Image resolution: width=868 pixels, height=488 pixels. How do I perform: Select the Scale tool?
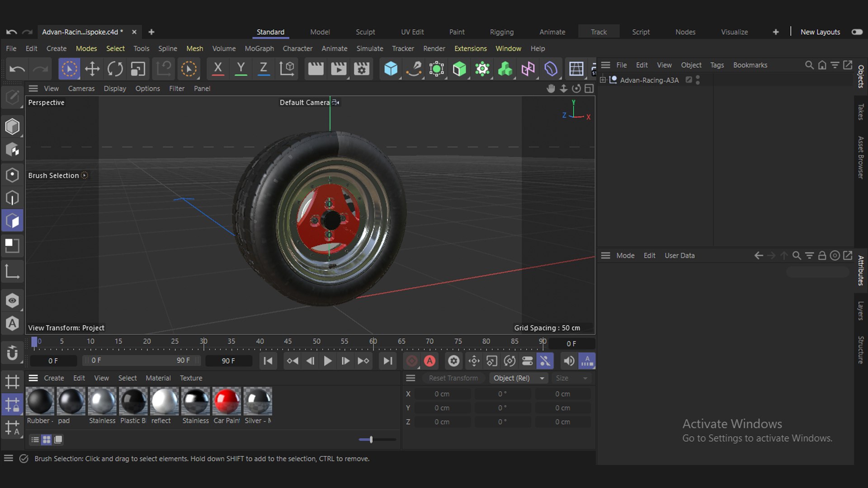[x=138, y=69]
